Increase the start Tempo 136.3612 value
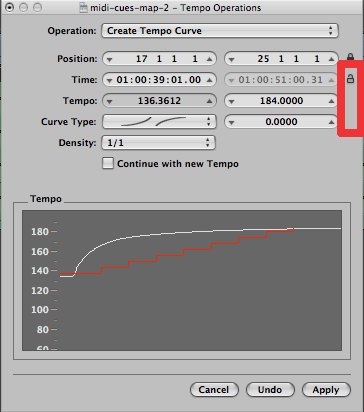 click(x=209, y=101)
